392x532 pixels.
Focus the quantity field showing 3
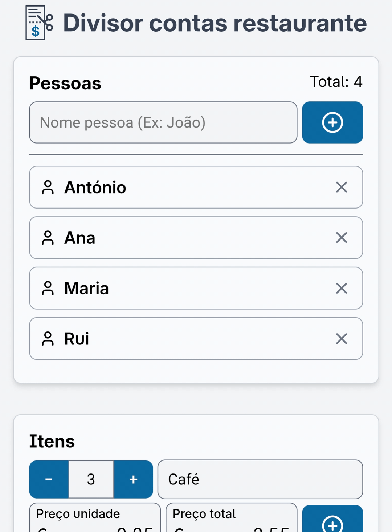point(91,479)
